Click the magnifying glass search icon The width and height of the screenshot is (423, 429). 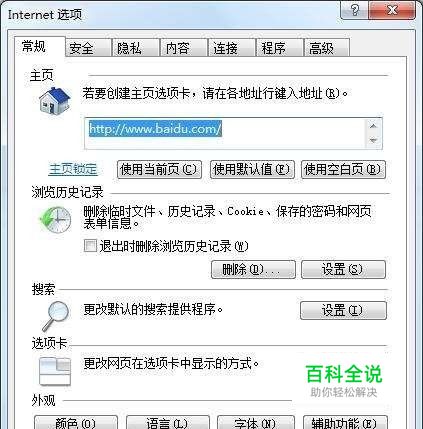tap(56, 315)
